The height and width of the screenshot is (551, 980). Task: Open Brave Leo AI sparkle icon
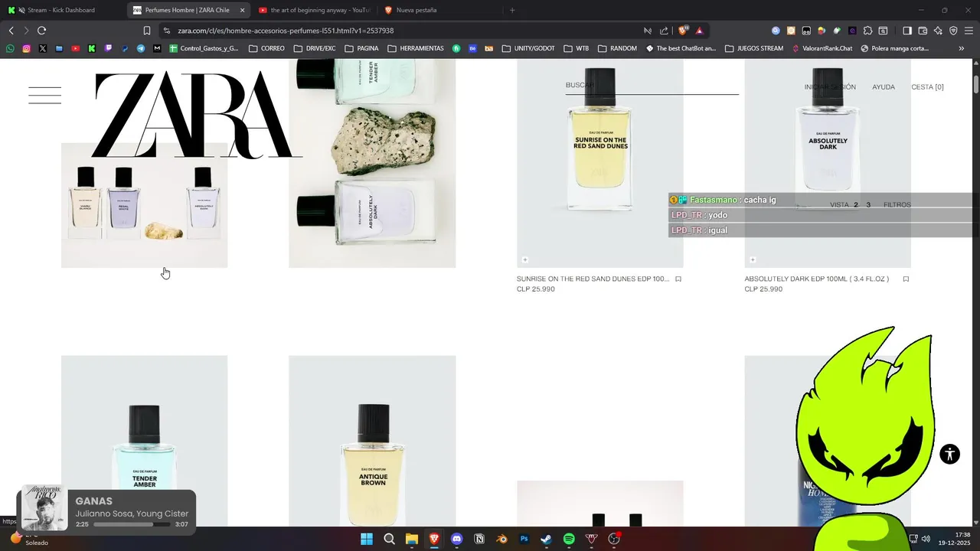point(938,31)
